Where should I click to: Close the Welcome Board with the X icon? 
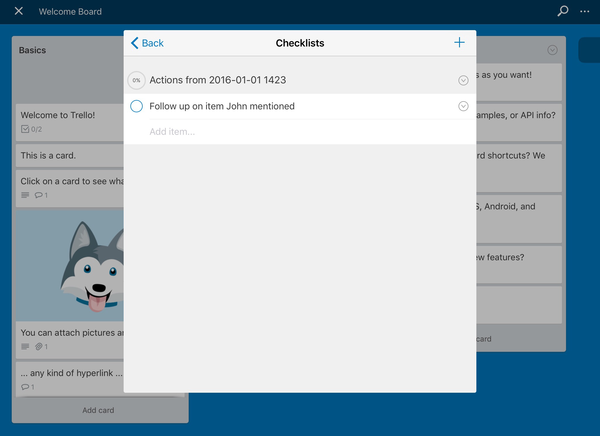click(x=18, y=11)
